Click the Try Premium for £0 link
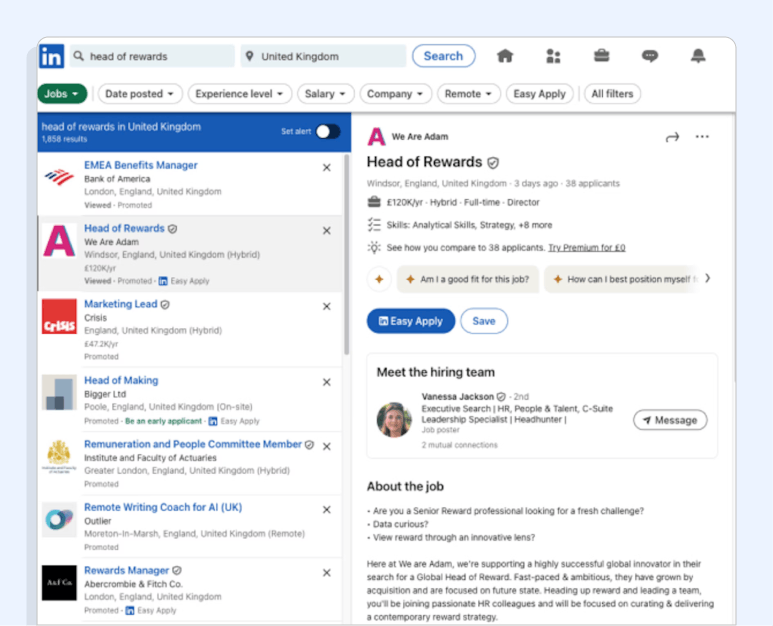Image resolution: width=773 pixels, height=626 pixels. tap(586, 248)
